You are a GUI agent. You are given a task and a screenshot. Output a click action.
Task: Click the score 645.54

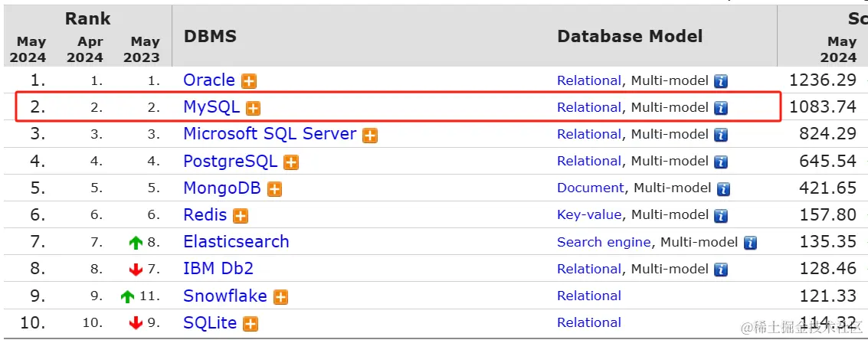827,161
